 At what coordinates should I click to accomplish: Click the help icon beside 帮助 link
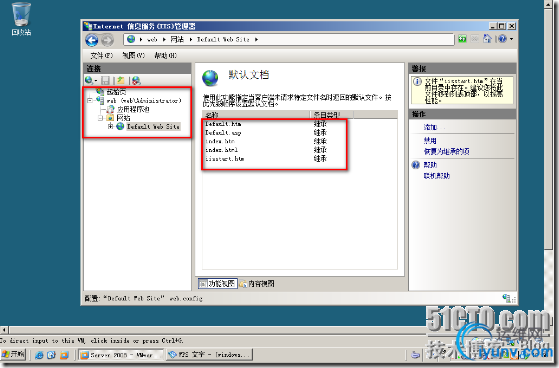click(416, 165)
